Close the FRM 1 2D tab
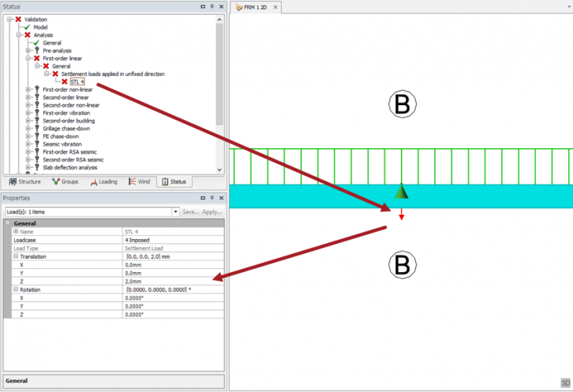Image resolution: width=573 pixels, height=392 pixels. [x=276, y=7]
